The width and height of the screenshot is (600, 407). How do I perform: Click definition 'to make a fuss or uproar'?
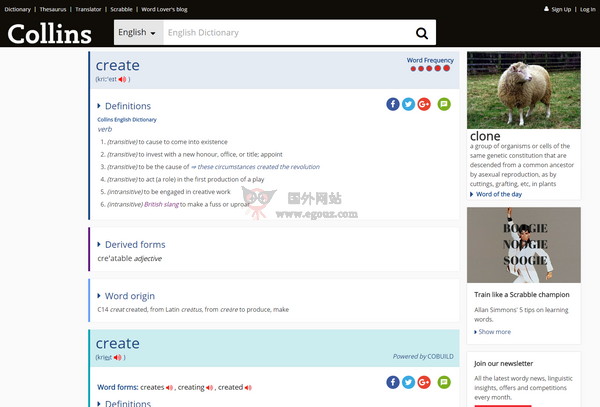pos(215,205)
